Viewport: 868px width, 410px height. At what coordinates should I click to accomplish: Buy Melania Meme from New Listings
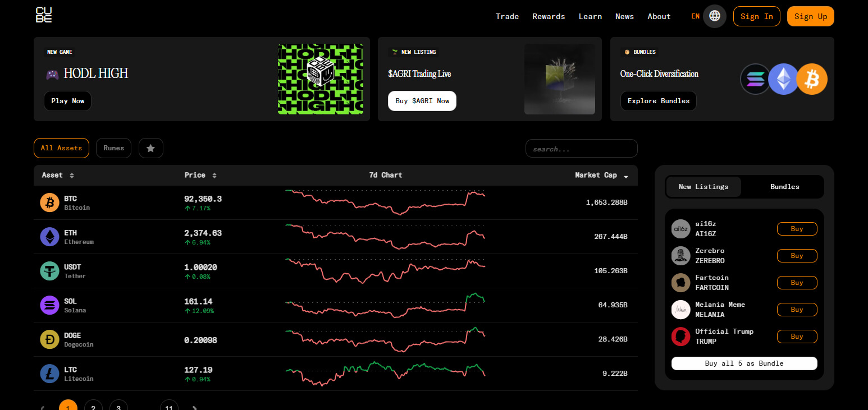coord(797,310)
